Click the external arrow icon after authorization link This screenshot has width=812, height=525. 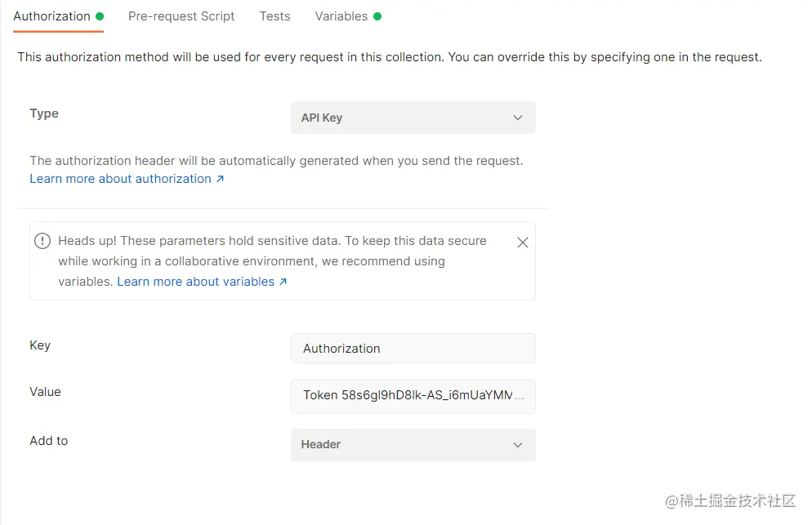tap(220, 179)
